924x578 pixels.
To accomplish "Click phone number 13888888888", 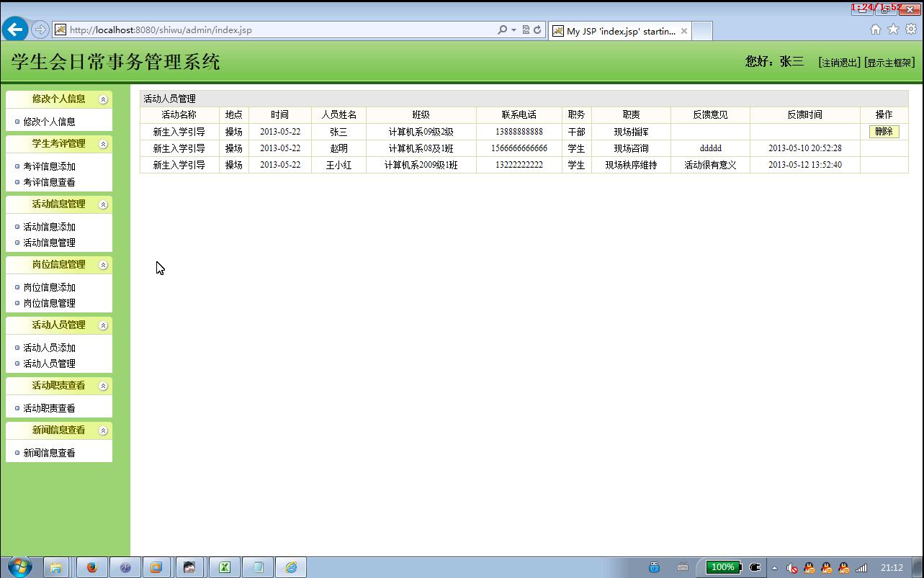I will [519, 132].
